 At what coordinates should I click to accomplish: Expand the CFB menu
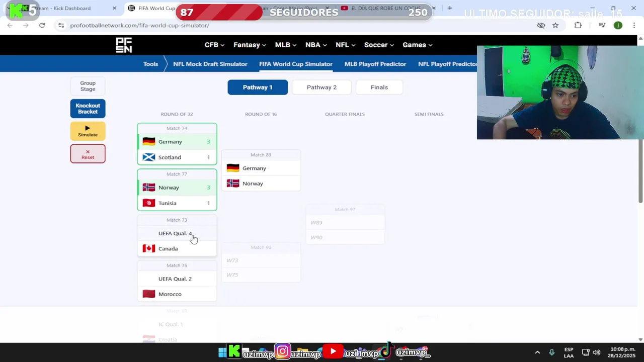(214, 45)
